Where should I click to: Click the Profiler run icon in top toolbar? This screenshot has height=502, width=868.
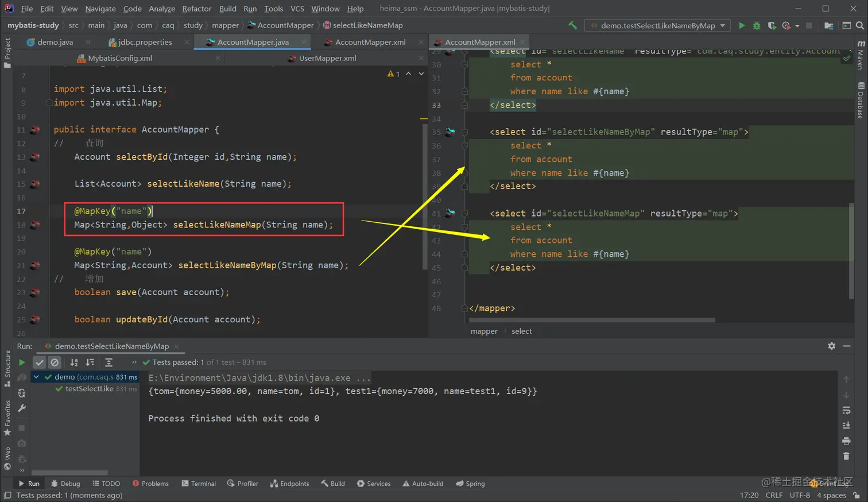coord(786,25)
